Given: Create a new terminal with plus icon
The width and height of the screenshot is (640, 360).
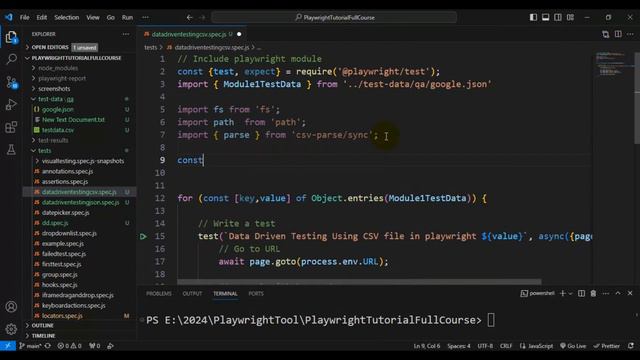Looking at the screenshot, I should (x=563, y=293).
